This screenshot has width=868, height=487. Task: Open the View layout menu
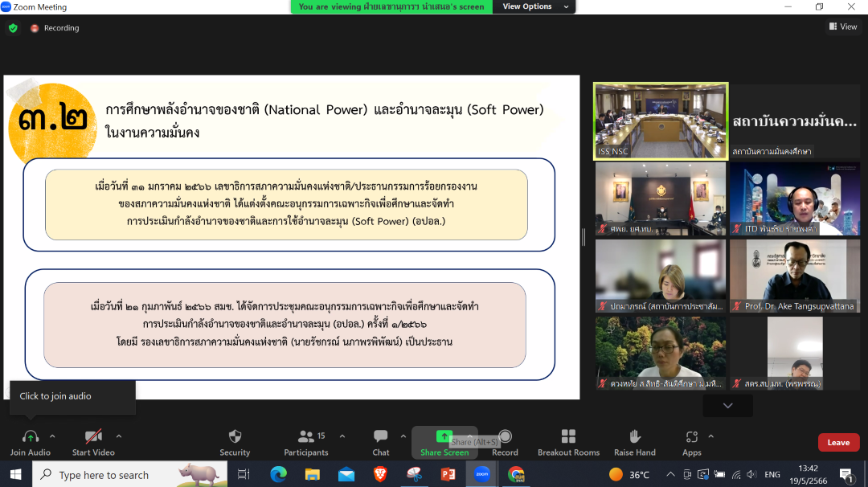pyautogui.click(x=843, y=27)
